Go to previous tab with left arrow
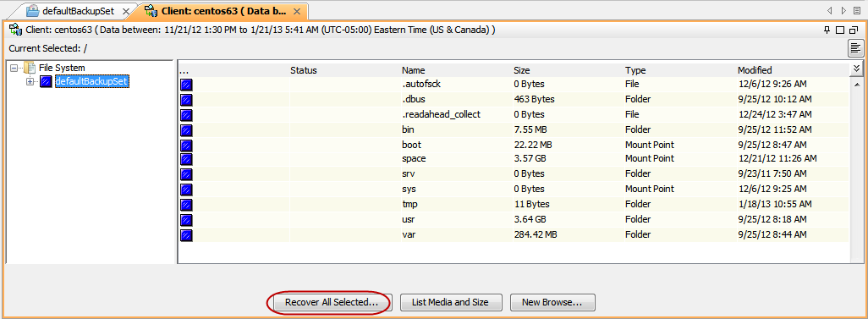 coord(830,10)
